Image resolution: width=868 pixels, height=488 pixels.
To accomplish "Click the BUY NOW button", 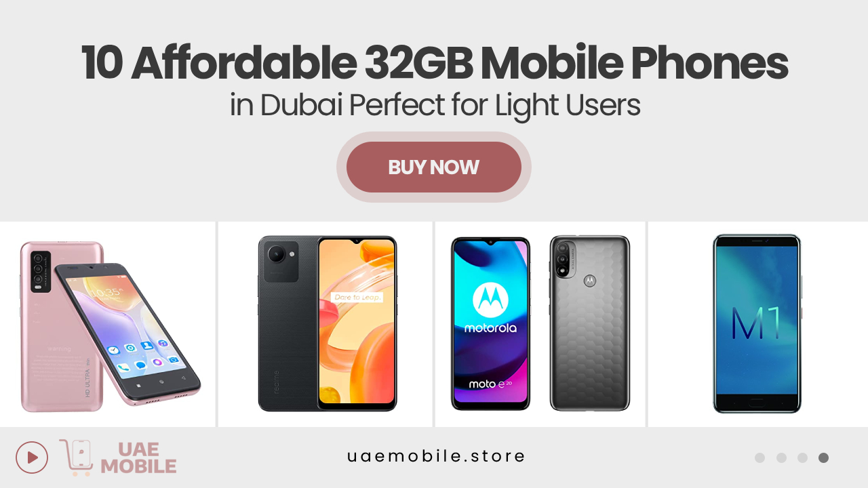I will pyautogui.click(x=434, y=167).
